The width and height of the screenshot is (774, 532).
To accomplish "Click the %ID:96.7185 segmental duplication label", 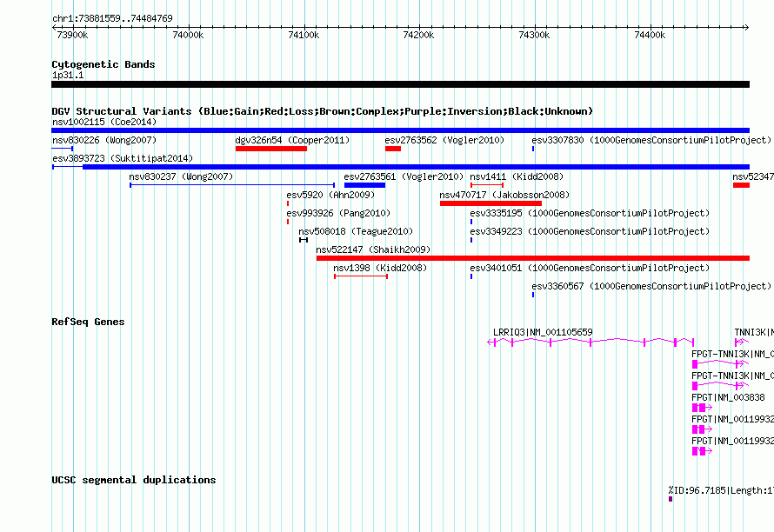I will click(721, 490).
